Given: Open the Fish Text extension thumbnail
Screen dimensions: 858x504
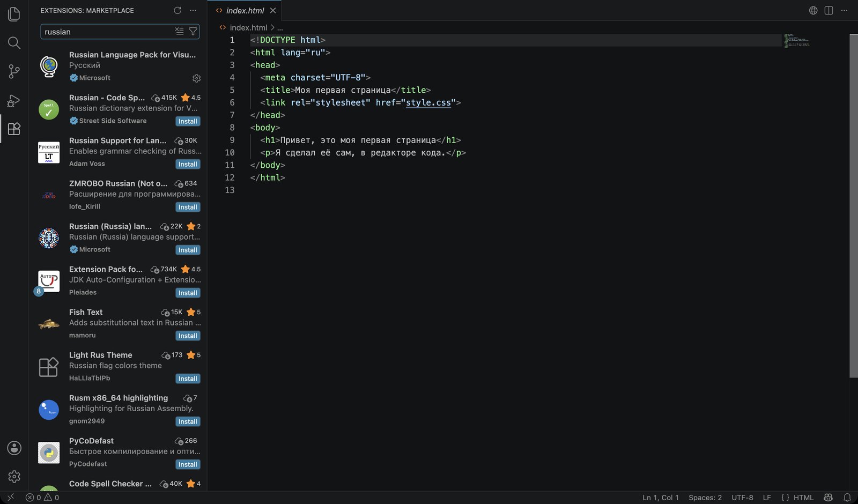Looking at the screenshot, I should (x=49, y=324).
